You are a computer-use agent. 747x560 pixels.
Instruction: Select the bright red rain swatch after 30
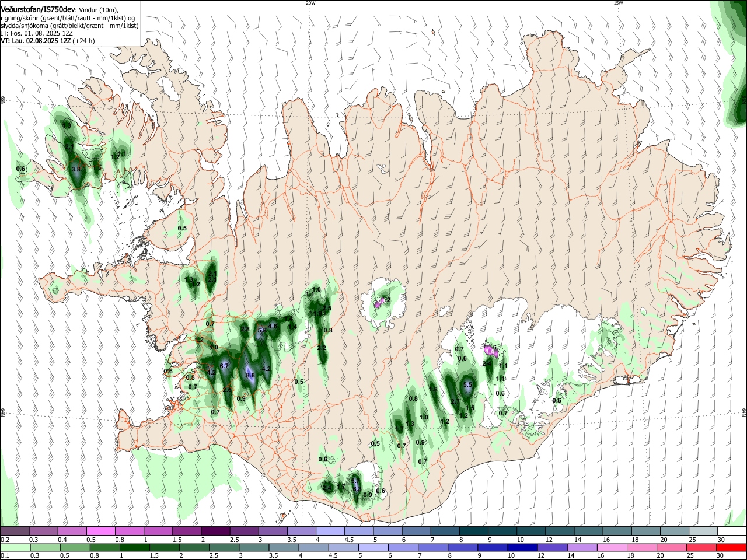(x=732, y=547)
